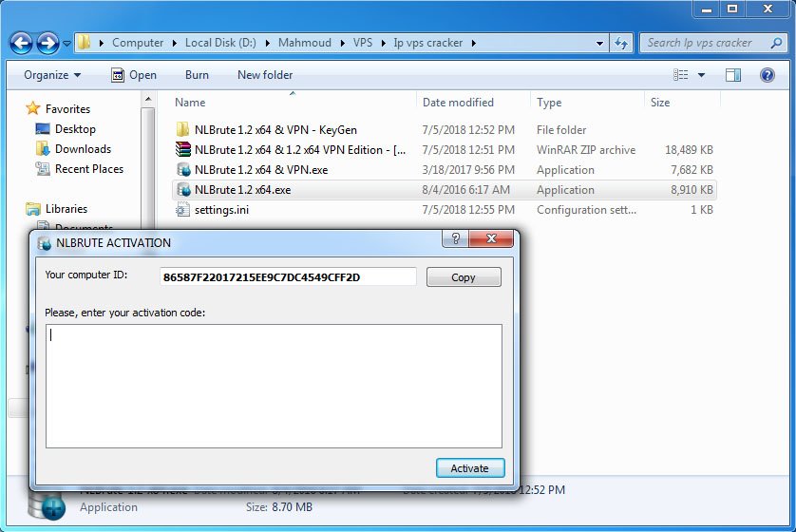This screenshot has height=532, width=796.
Task: Click the Explorer help icon
Action: tap(768, 75)
